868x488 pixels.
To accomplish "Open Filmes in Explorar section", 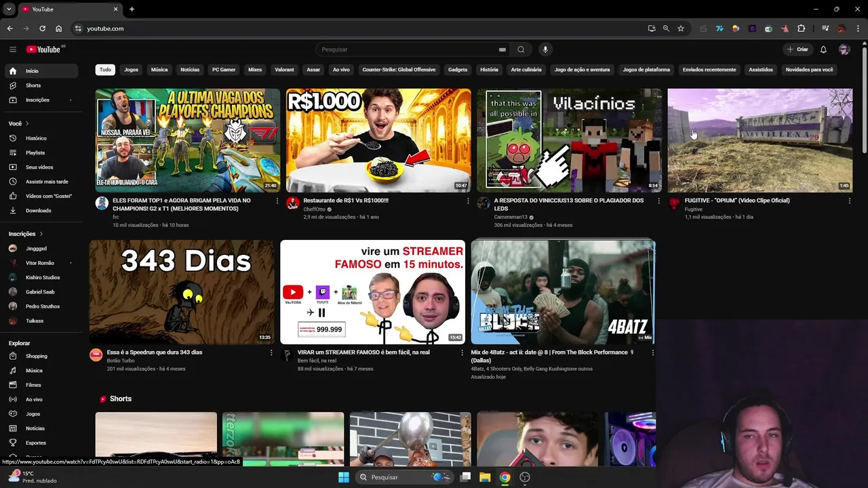I will click(41, 385).
